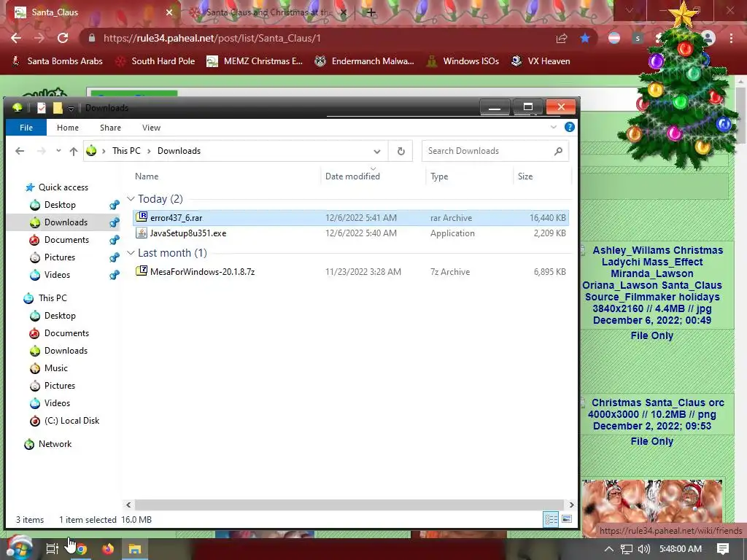
Task: Open VX Heaven bookmark
Action: coord(541,61)
